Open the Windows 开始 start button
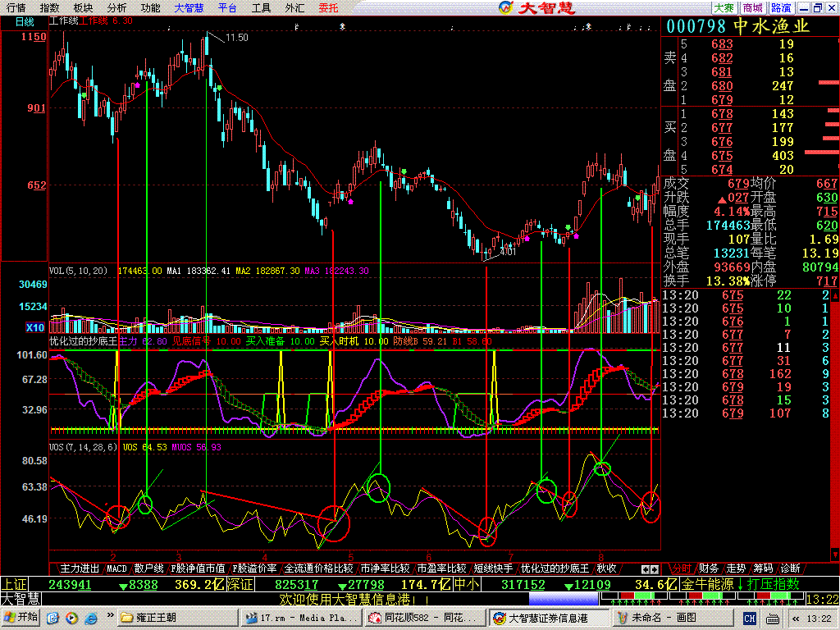The height and width of the screenshot is (630, 840). pyautogui.click(x=21, y=617)
